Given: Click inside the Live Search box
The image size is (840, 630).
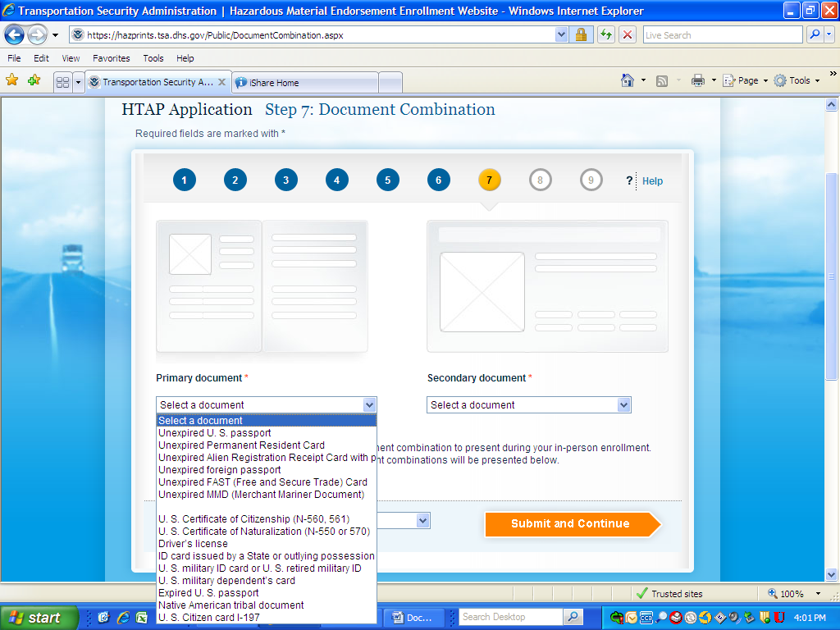Looking at the screenshot, I should (x=722, y=35).
